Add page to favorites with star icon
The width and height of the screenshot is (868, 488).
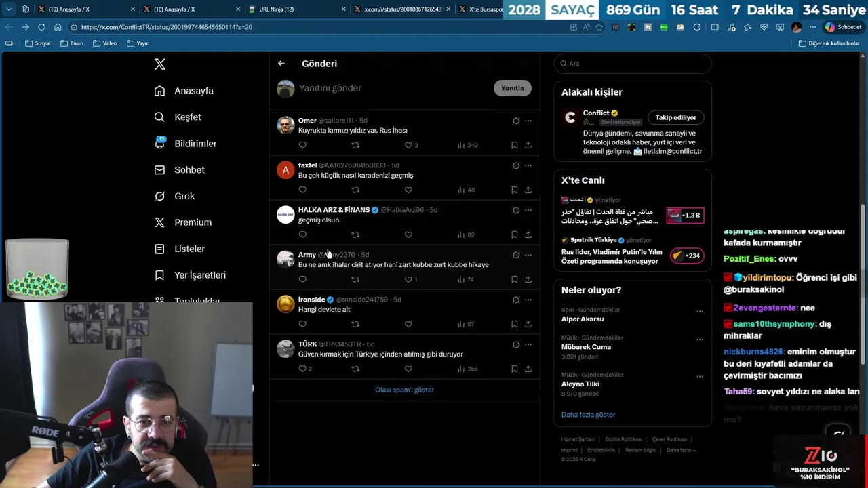point(599,27)
